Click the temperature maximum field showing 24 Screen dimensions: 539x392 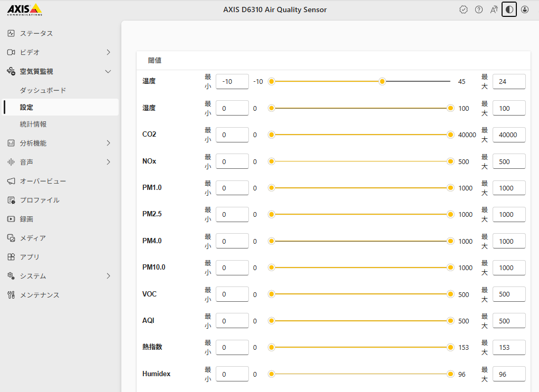pyautogui.click(x=509, y=81)
